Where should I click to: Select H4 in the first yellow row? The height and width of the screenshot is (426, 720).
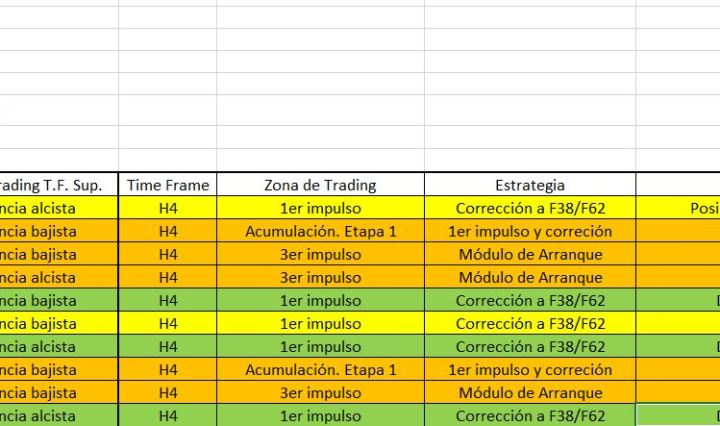168,208
